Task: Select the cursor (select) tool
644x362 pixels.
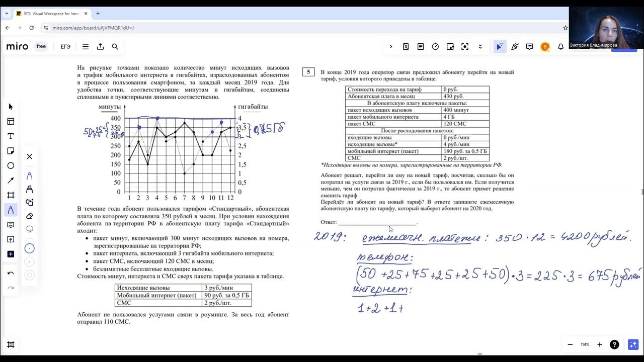Action: pyautogui.click(x=11, y=107)
